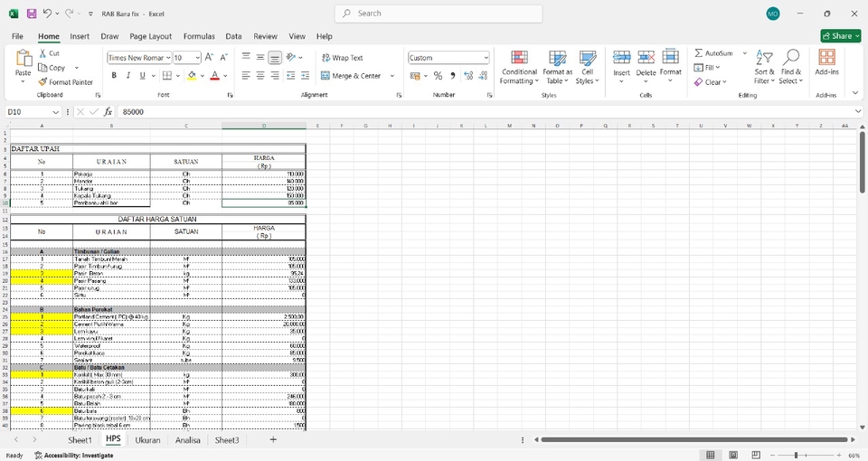Open the Ukuran sheet tab
The height and width of the screenshot is (461, 868).
(147, 440)
